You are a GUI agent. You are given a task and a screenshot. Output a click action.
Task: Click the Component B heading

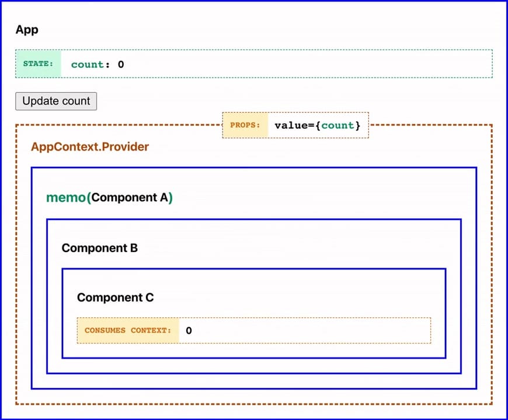tap(99, 248)
